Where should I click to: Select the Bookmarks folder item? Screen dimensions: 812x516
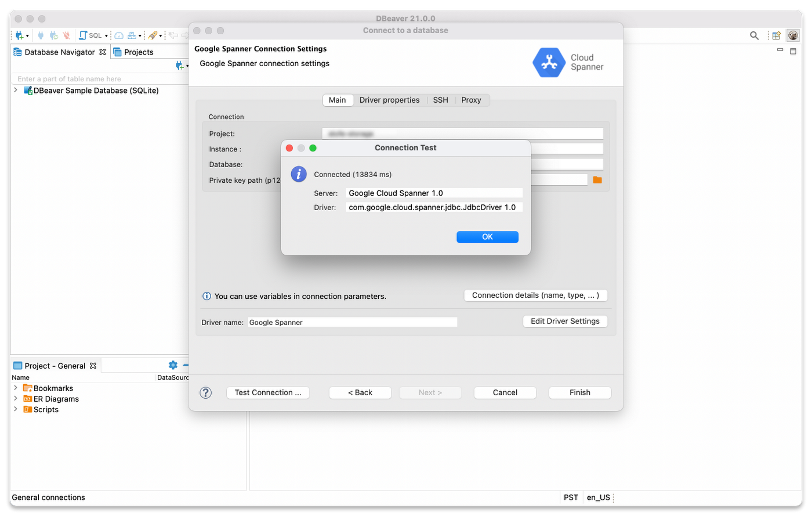(48, 388)
